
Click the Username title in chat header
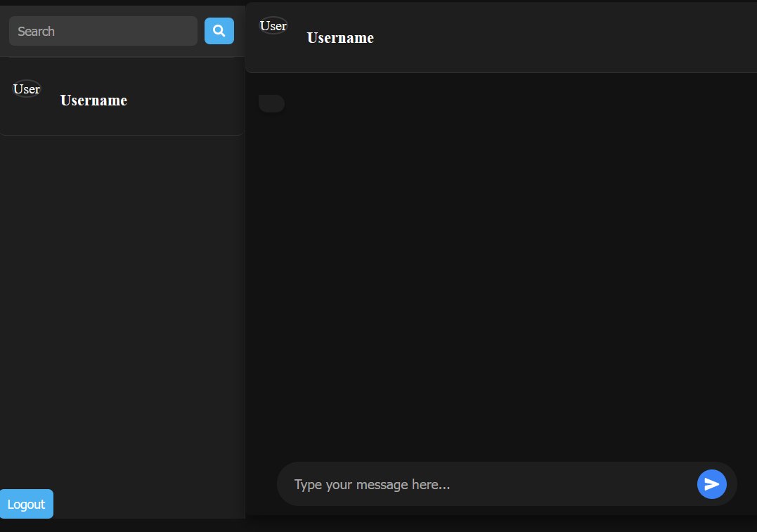click(340, 38)
